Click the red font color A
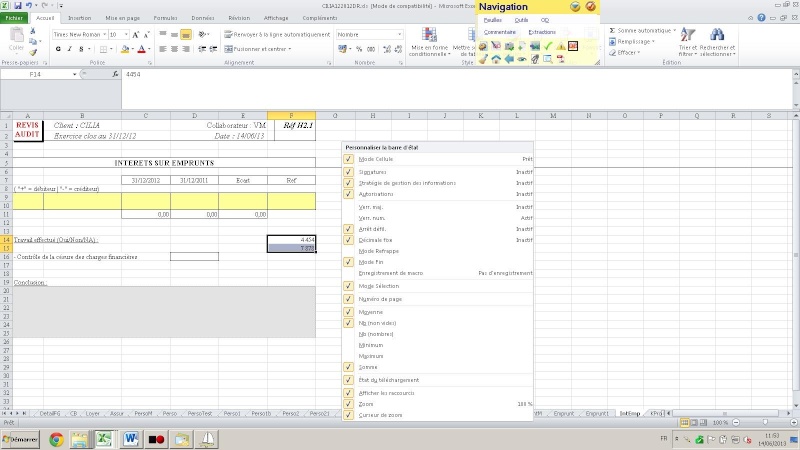The width and height of the screenshot is (800, 450). point(141,49)
